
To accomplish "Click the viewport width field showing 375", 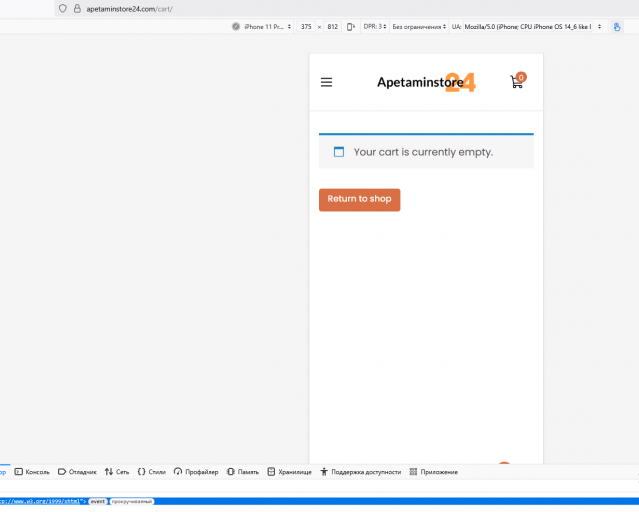I will [x=306, y=26].
